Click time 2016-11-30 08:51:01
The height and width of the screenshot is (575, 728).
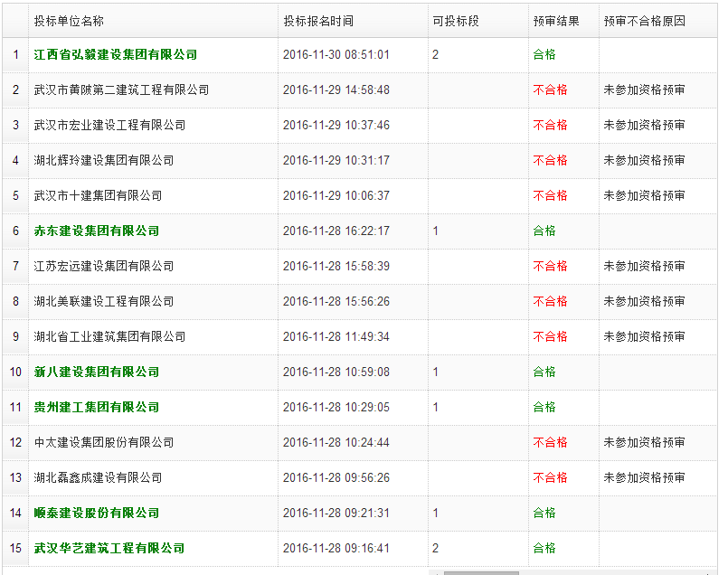click(x=336, y=55)
